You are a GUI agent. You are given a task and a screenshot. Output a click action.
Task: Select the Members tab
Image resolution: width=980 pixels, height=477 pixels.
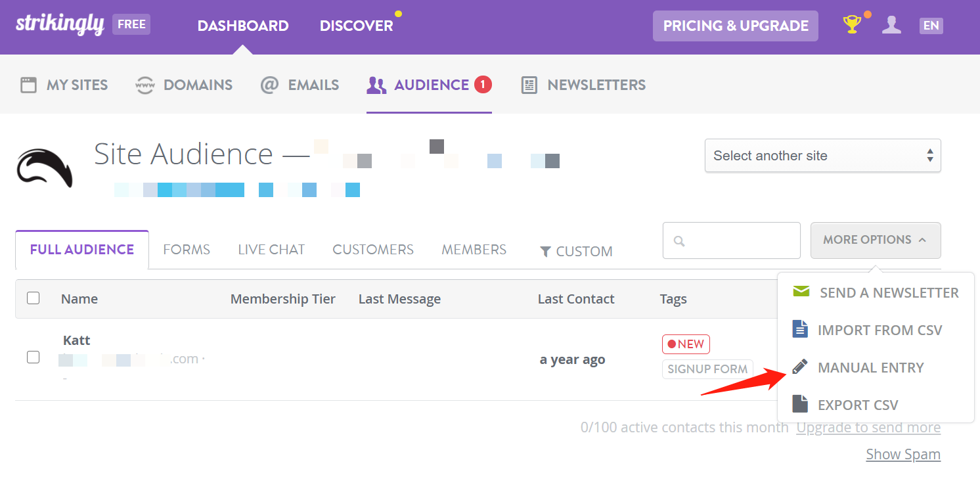(474, 250)
